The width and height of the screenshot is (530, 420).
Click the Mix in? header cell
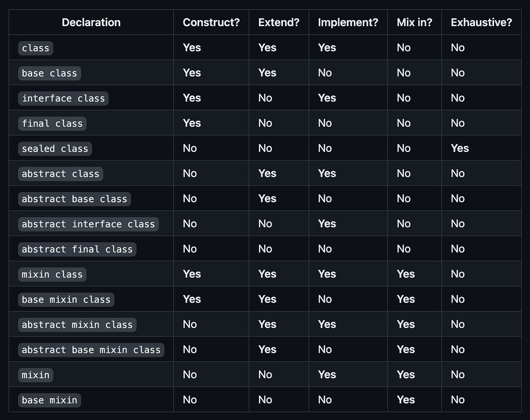click(415, 22)
